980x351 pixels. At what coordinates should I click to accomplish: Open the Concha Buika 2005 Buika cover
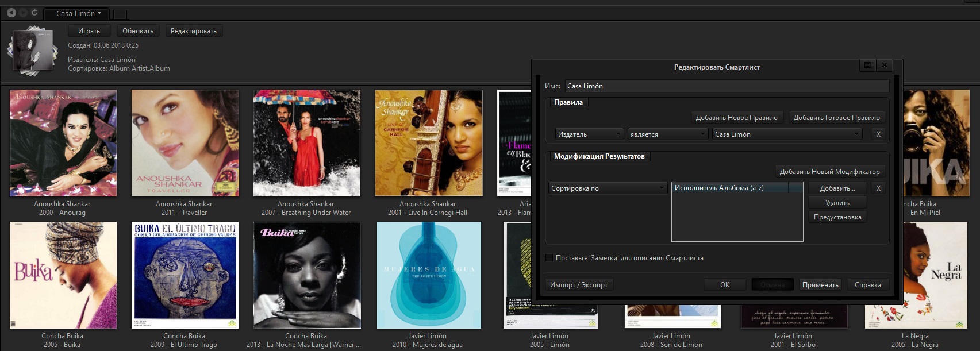click(x=63, y=275)
